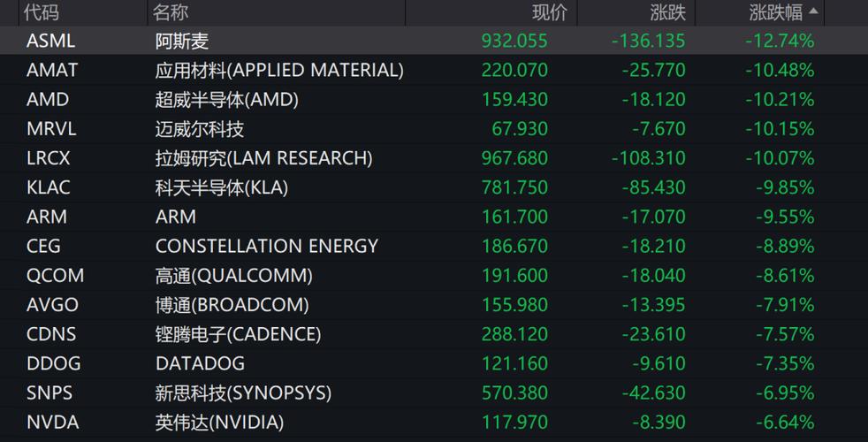Open 博通(BROADCOM) stock name
This screenshot has width=868, height=442.
232,305
